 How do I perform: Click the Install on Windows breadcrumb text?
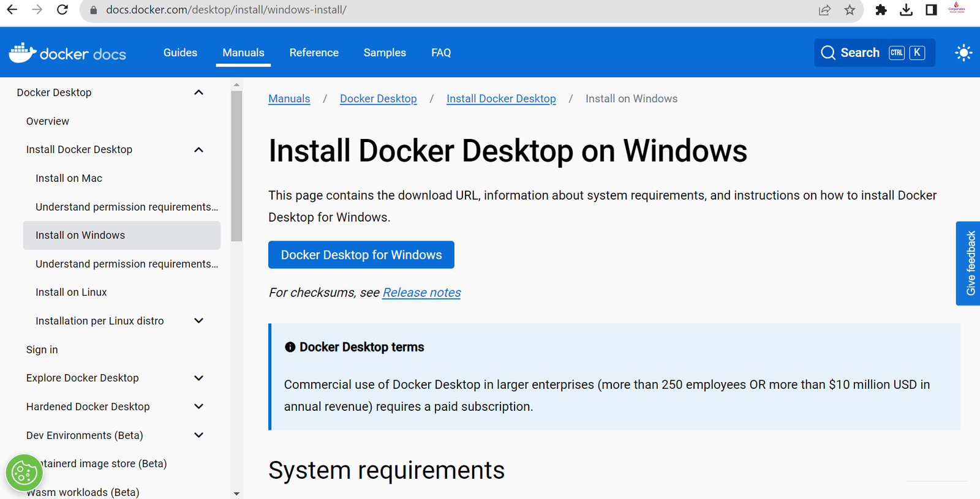click(x=631, y=99)
